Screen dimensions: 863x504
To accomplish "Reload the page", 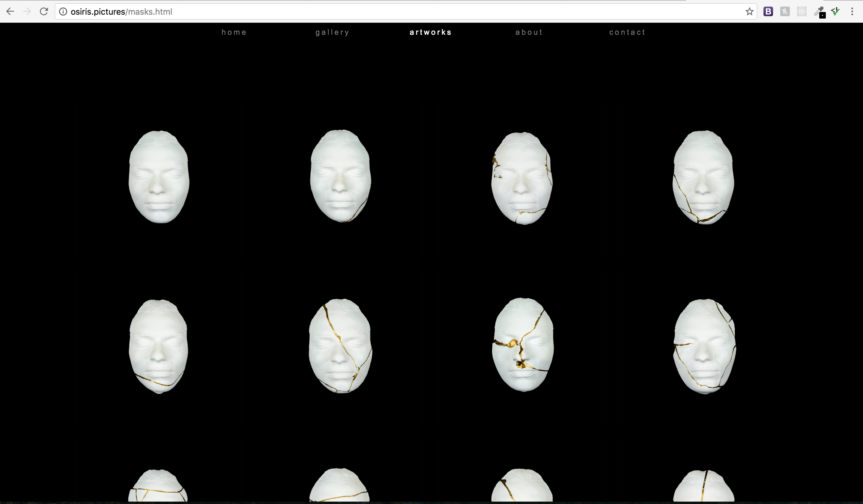I will (44, 12).
